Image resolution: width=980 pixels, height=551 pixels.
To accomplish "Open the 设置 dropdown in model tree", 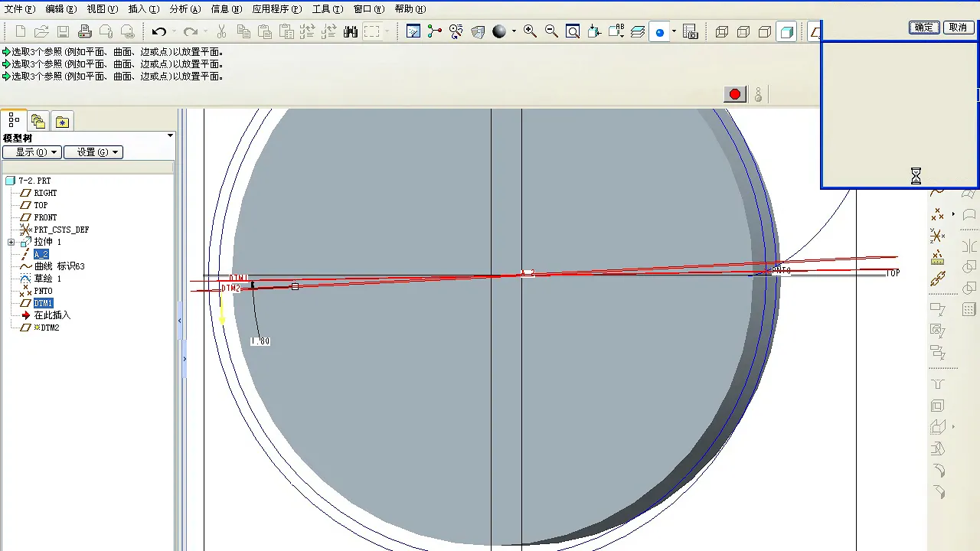I will (x=93, y=152).
